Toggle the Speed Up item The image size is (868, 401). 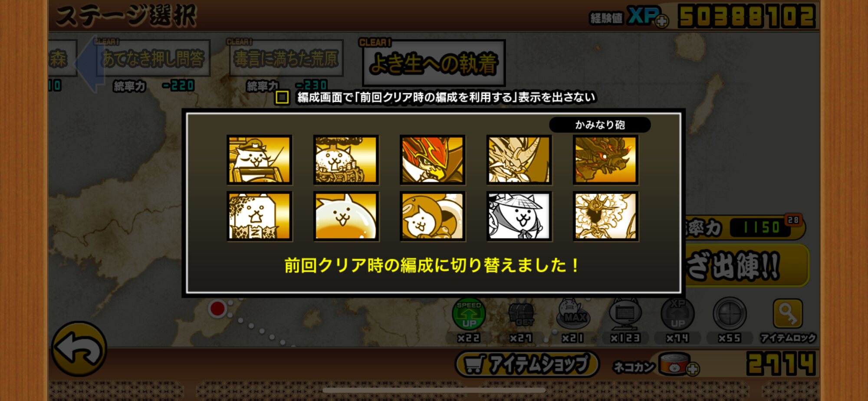pos(469,314)
